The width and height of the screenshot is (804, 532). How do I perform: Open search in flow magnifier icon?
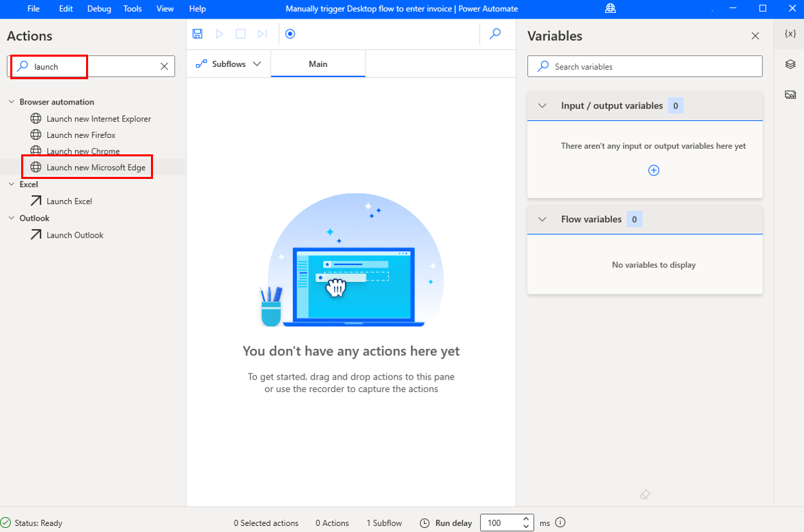496,34
